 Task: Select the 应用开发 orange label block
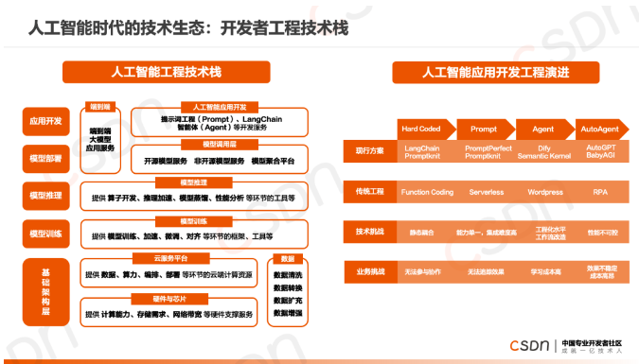point(46,121)
